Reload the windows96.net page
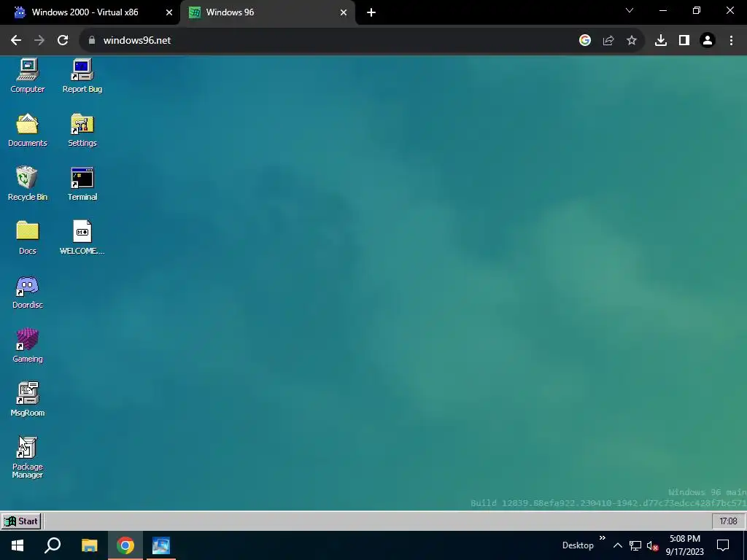 (63, 41)
